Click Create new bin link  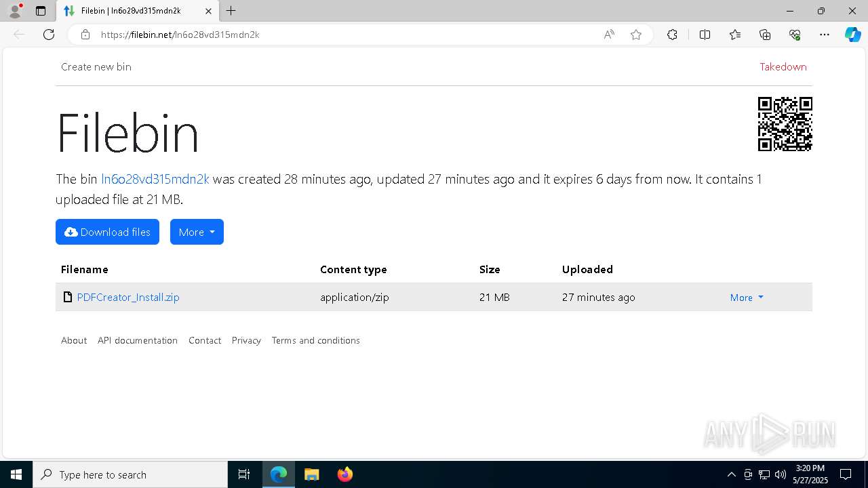coord(96,66)
